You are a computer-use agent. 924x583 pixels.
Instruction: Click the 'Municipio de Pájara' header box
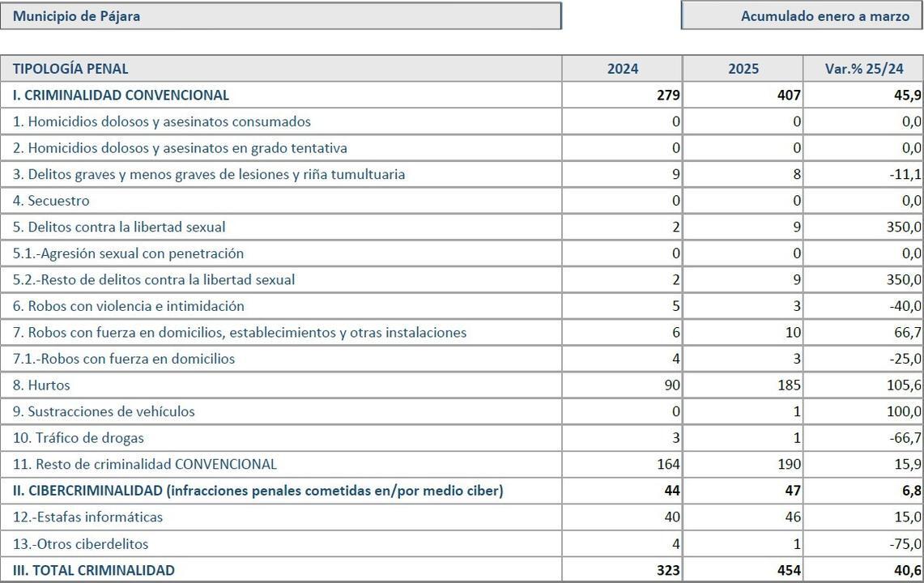[280, 16]
